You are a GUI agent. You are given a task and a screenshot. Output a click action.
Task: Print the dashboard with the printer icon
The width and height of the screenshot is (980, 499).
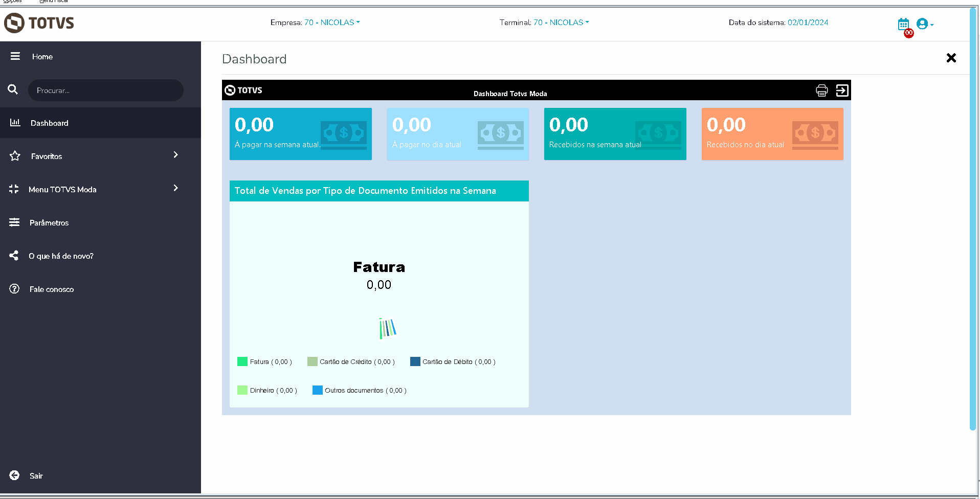tap(822, 90)
